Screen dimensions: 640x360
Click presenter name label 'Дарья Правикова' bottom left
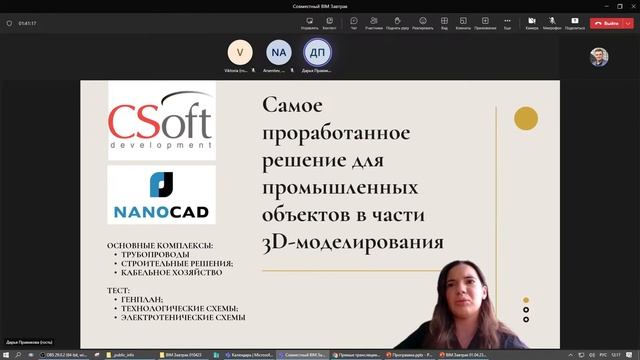tap(29, 342)
